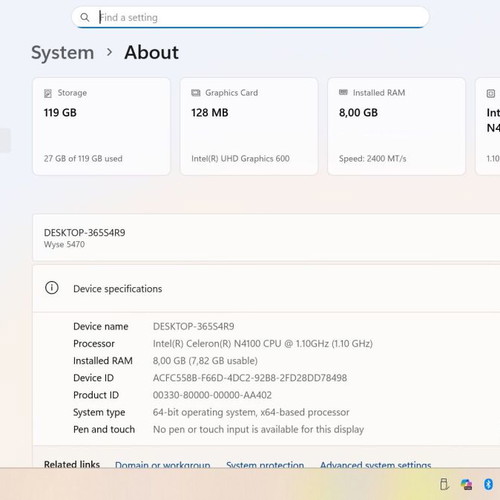Image resolution: width=500 pixels, height=500 pixels.
Task: Open the Bluetooth tray icon
Action: coord(488,484)
